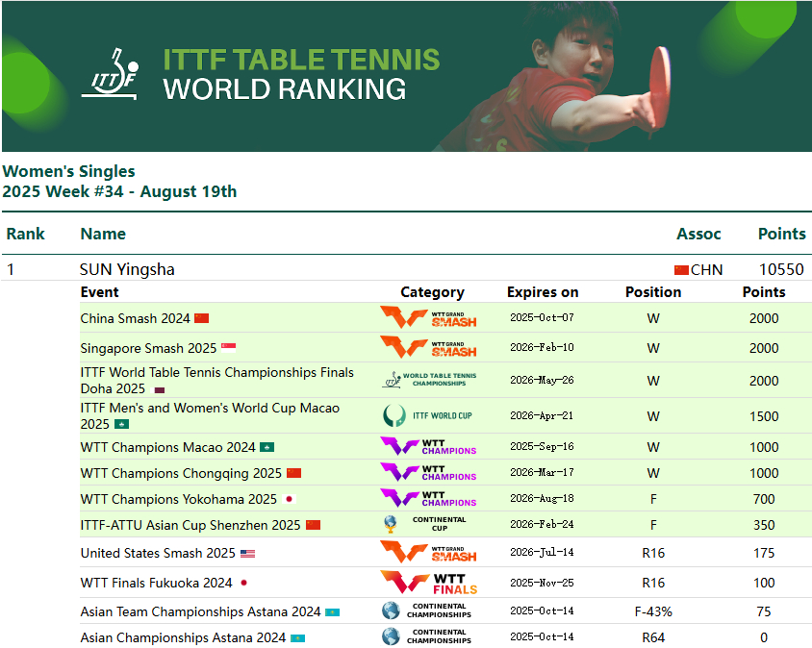
Task: Click Continental Championships logo in Asian Championships Astana row
Action: coord(427,636)
